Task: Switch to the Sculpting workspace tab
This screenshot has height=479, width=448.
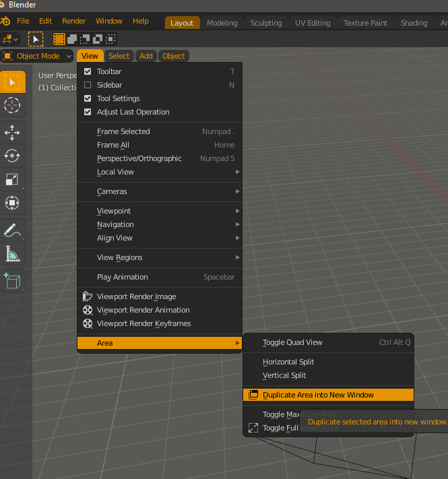Action: point(266,23)
